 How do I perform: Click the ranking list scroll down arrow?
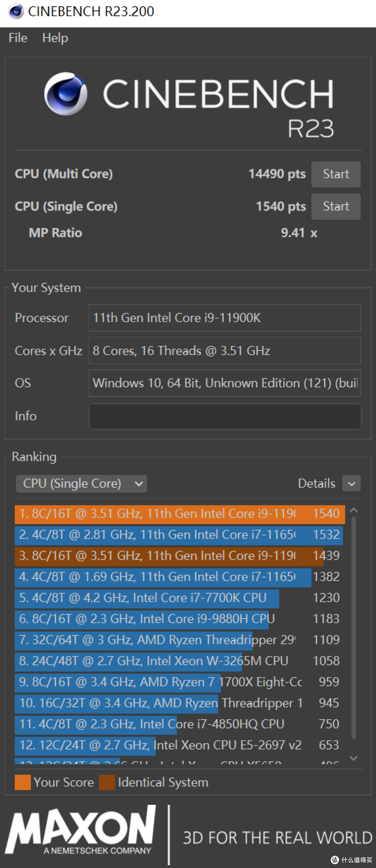[x=354, y=758]
